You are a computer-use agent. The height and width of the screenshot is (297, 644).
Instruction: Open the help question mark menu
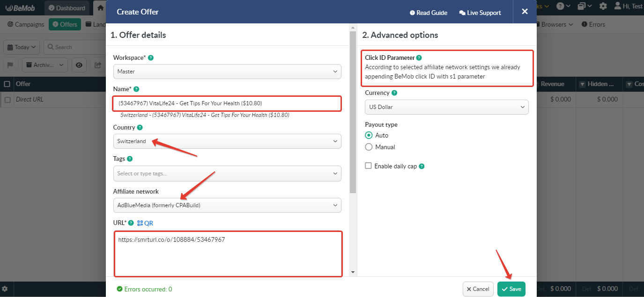pyautogui.click(x=562, y=6)
